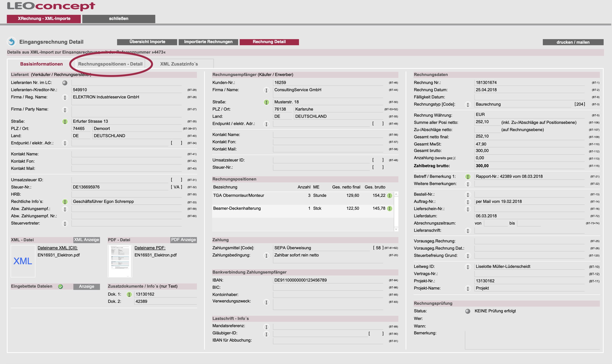Click the blue back arrow icon
The image size is (612, 364).
[x=12, y=42]
